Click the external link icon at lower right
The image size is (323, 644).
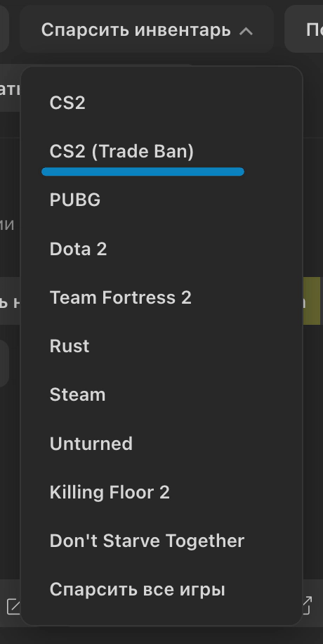[x=307, y=605]
